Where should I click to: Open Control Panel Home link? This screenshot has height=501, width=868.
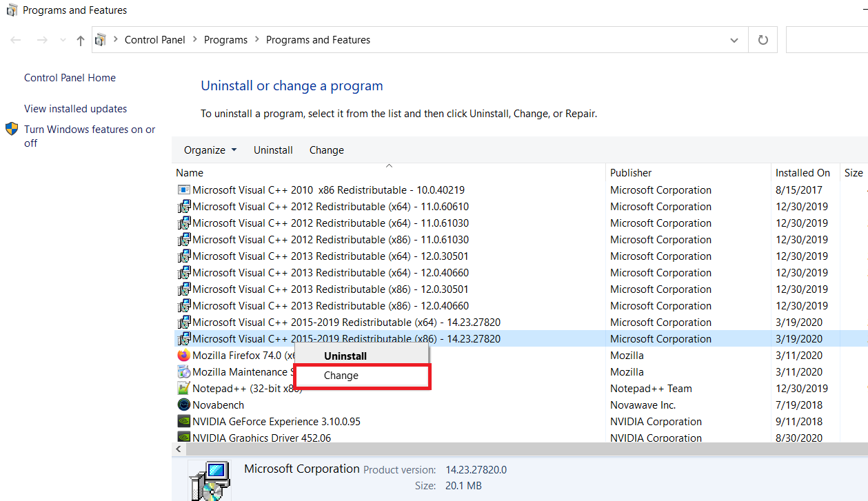pos(70,78)
